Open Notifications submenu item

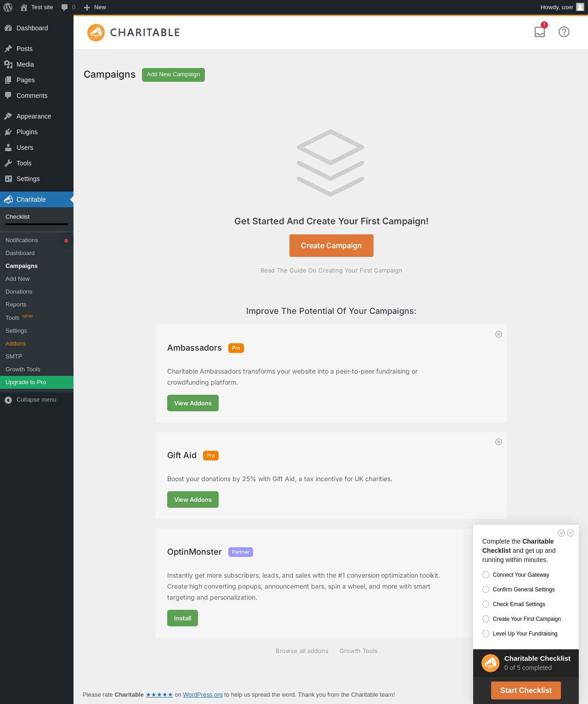tap(37, 240)
